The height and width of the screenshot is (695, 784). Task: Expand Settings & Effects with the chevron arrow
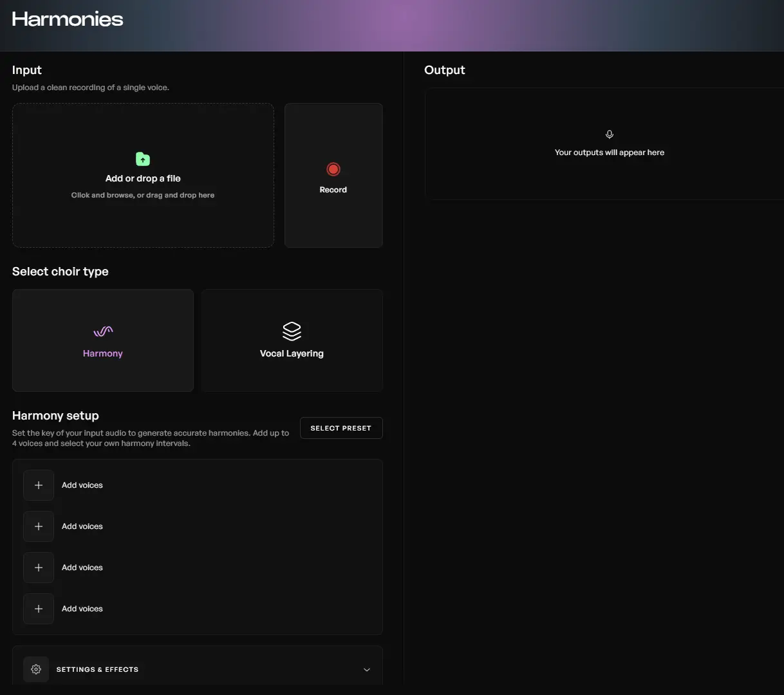[x=367, y=669]
